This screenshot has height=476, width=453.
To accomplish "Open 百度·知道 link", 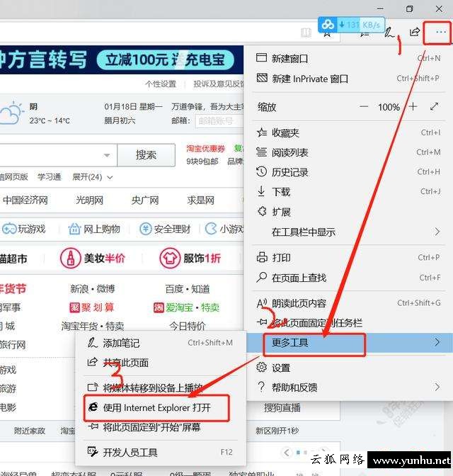I will tap(187, 289).
